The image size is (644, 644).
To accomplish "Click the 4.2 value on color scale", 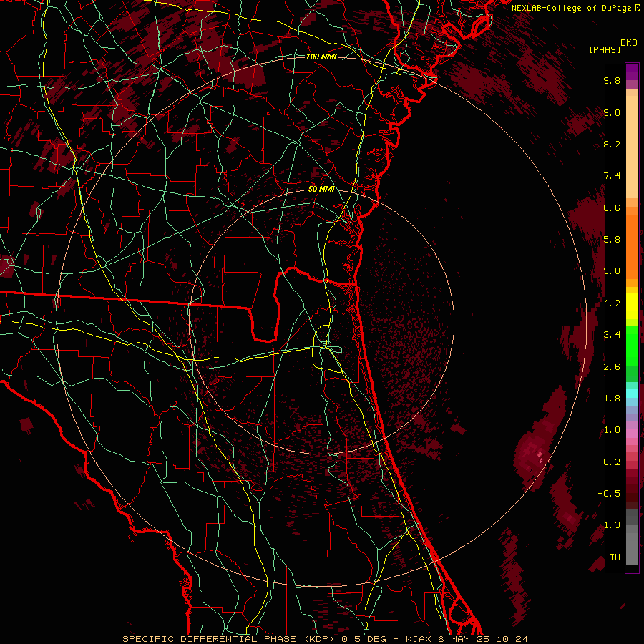I will click(x=612, y=303).
